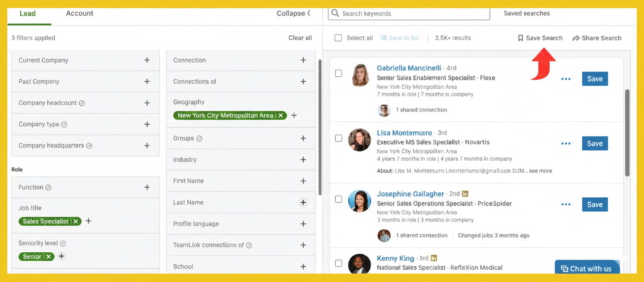
Task: Collapse the filters panel
Action: (x=293, y=13)
